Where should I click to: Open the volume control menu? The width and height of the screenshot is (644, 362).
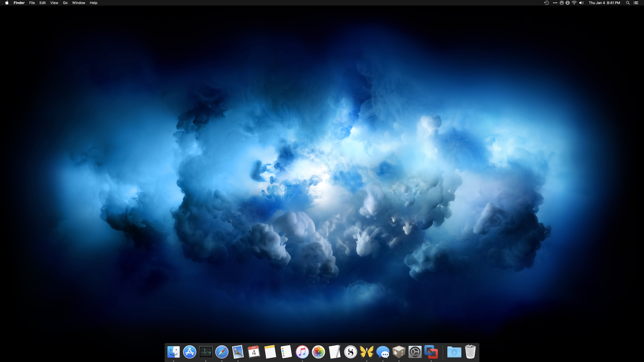click(x=581, y=3)
